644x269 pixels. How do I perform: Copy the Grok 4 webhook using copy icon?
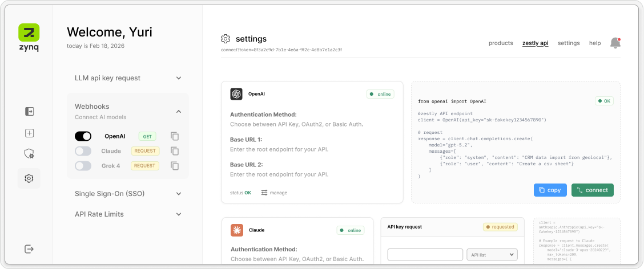click(175, 166)
